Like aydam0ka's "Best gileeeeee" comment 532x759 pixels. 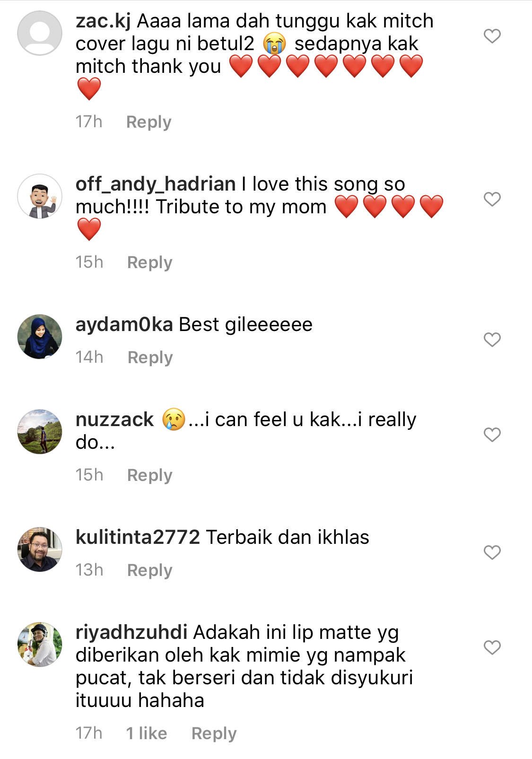(492, 340)
